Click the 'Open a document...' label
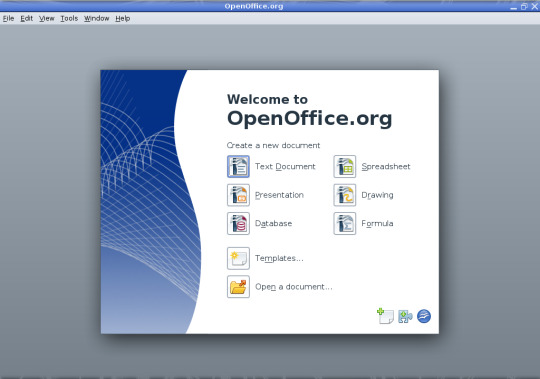This screenshot has width=540, height=379. [294, 287]
